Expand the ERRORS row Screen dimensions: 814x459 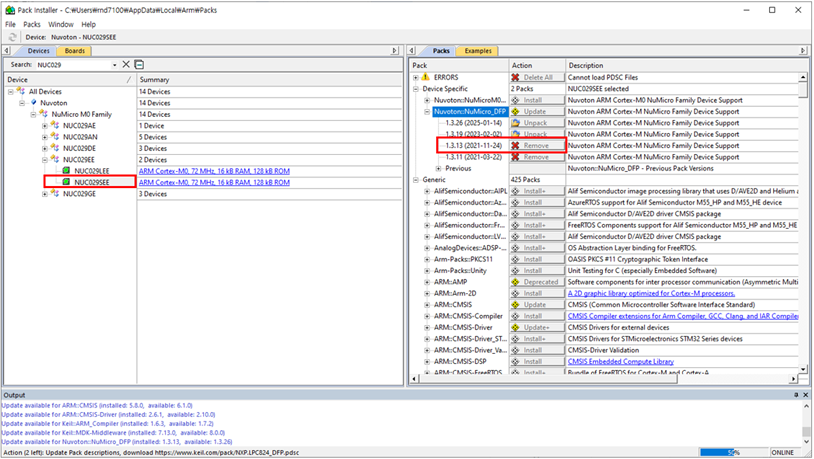click(x=416, y=78)
